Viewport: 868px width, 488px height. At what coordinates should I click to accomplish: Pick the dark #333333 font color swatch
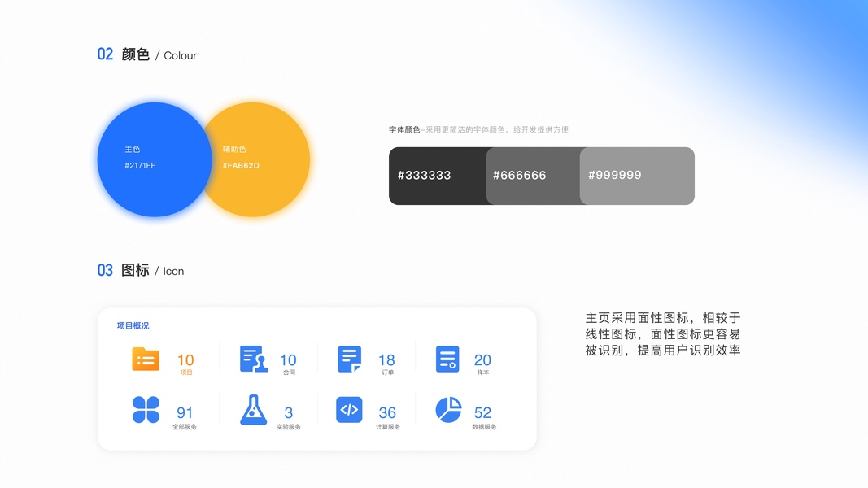(x=438, y=176)
